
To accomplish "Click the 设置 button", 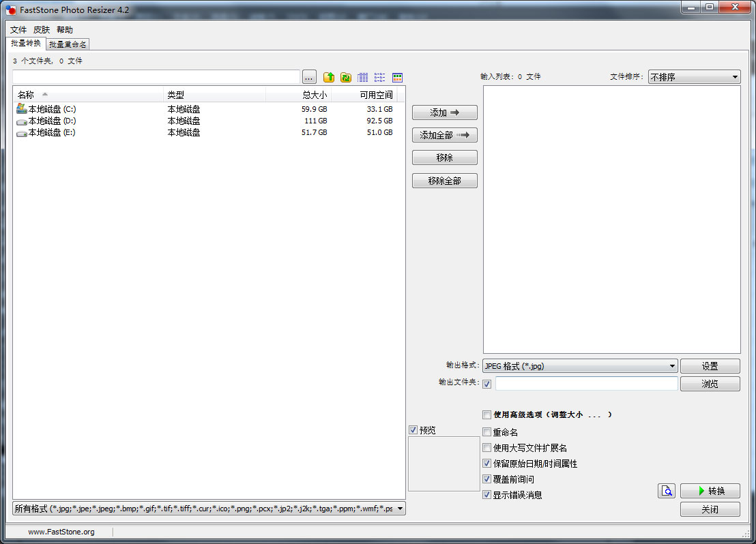I will click(710, 366).
